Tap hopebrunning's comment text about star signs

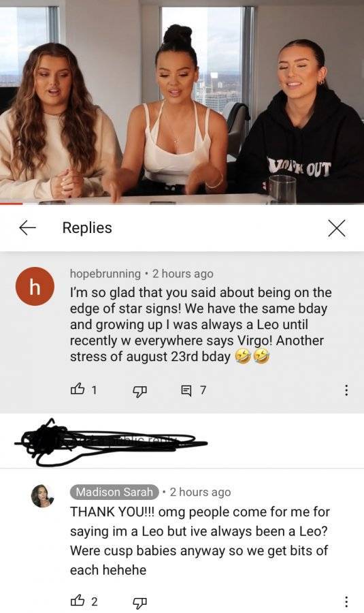click(200, 324)
